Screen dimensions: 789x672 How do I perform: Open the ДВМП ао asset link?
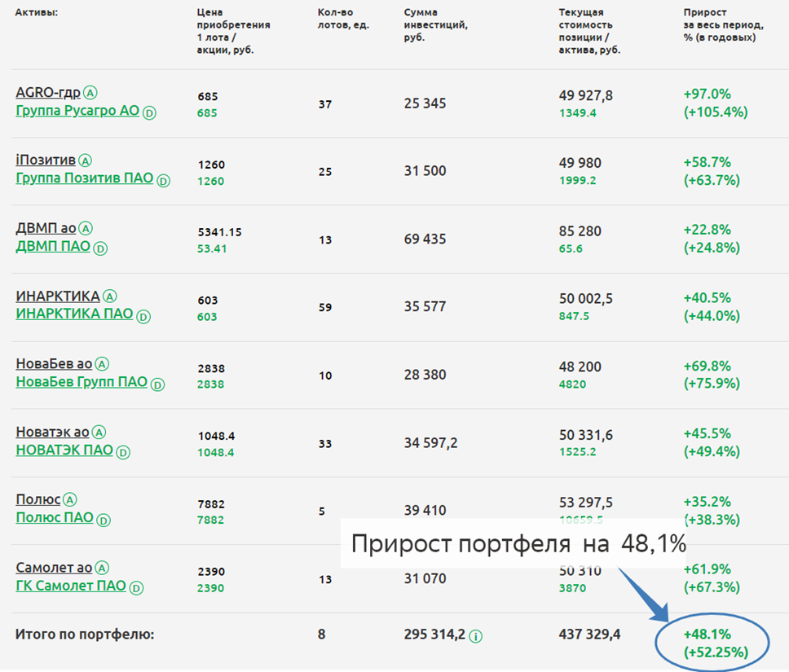(x=46, y=228)
